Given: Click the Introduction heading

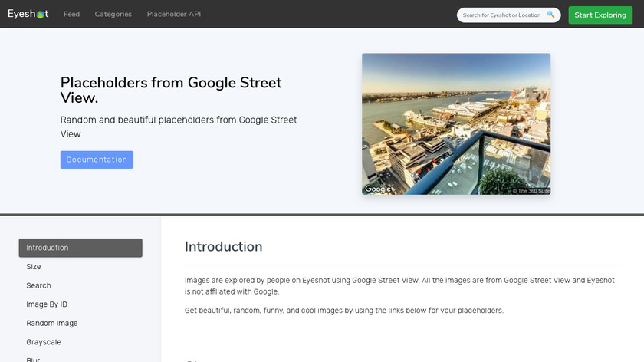Looking at the screenshot, I should [x=224, y=246].
